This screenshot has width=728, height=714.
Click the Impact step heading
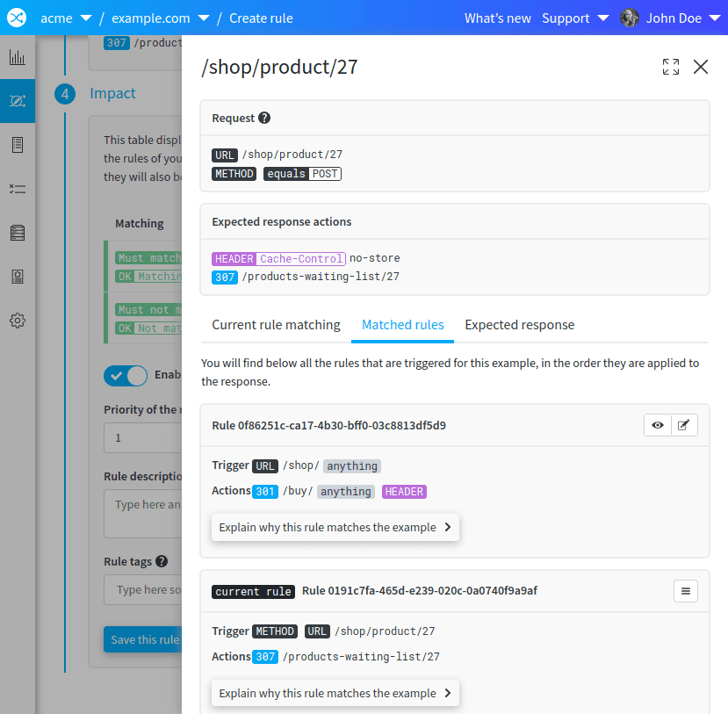coord(112,93)
